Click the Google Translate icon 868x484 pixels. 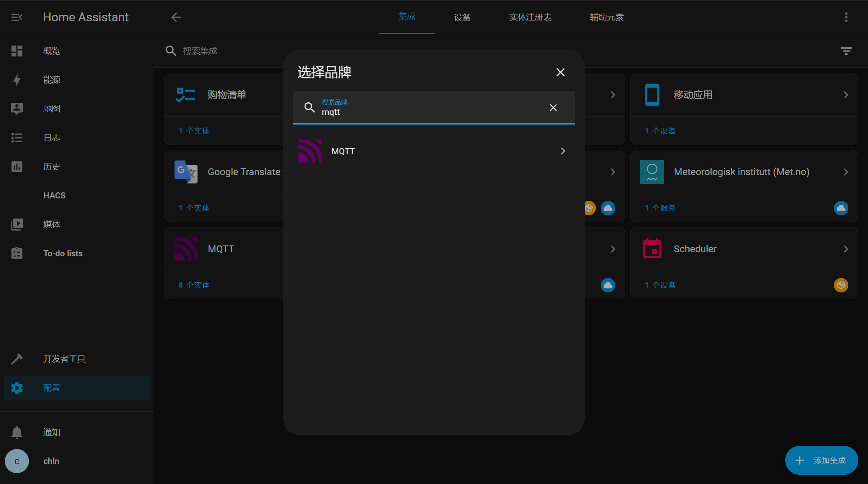pos(186,172)
